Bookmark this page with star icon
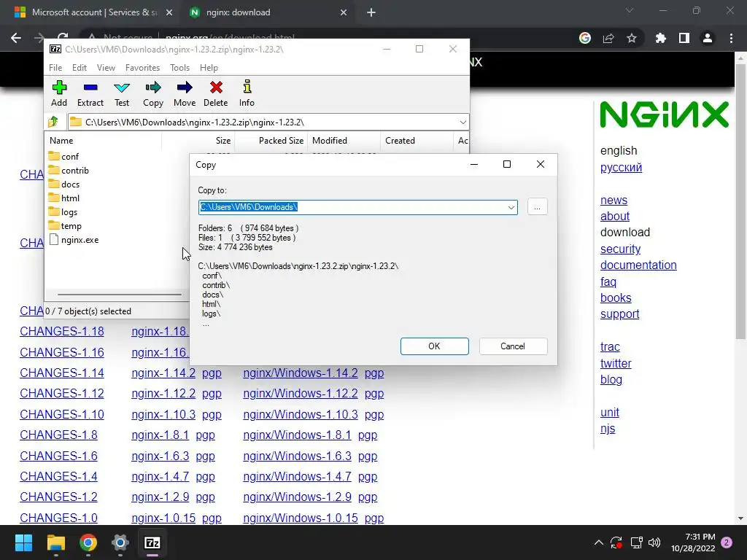Viewport: 747px width, 560px height. click(632, 38)
